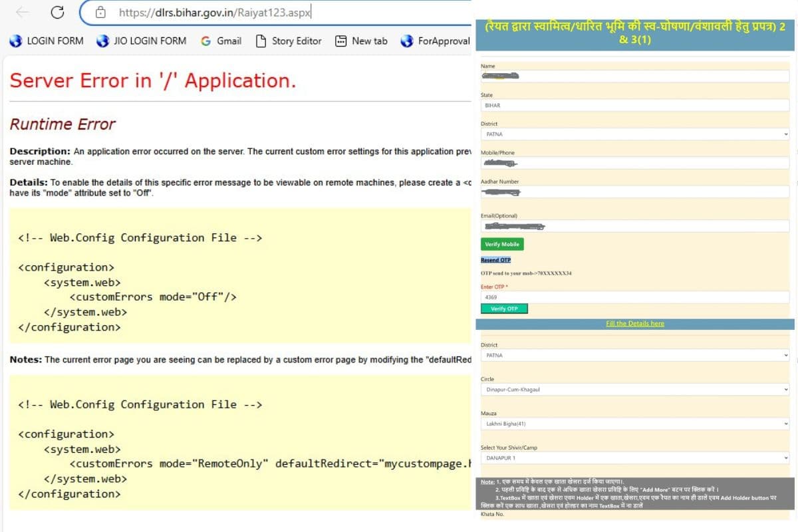The width and height of the screenshot is (798, 532).
Task: Click the browser refresh icon
Action: tap(57, 12)
